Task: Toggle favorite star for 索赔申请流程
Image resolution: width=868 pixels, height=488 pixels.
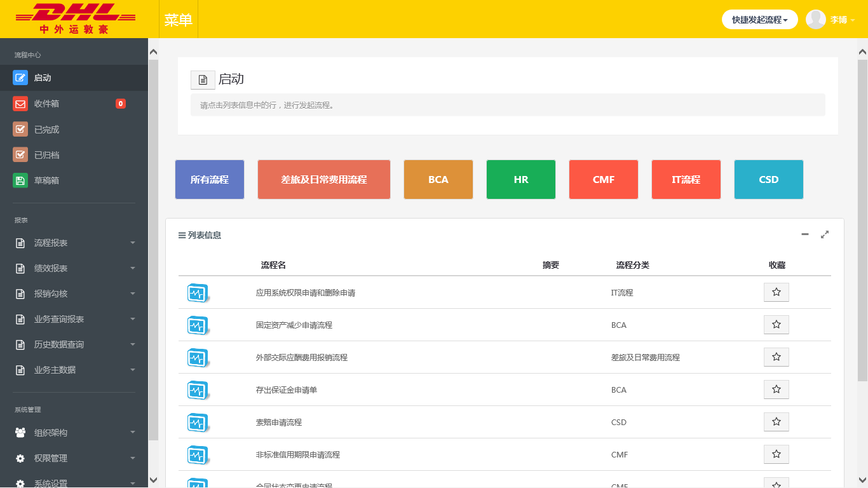Action: tap(776, 422)
